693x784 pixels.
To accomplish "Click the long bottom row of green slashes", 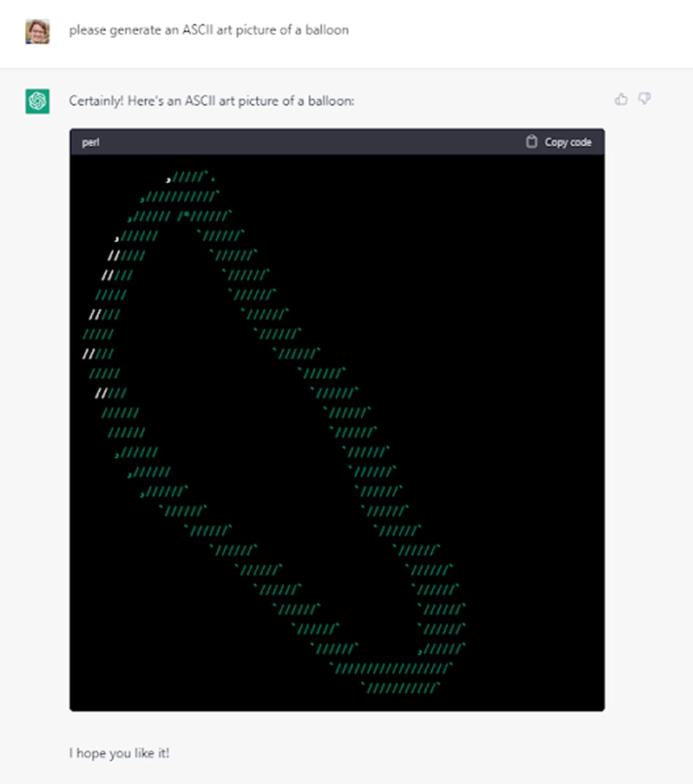I will pos(392,667).
